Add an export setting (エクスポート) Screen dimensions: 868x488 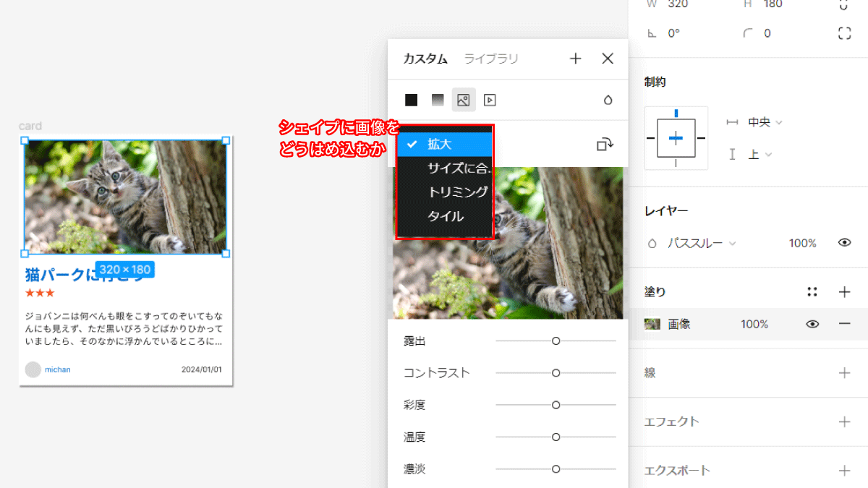[844, 471]
